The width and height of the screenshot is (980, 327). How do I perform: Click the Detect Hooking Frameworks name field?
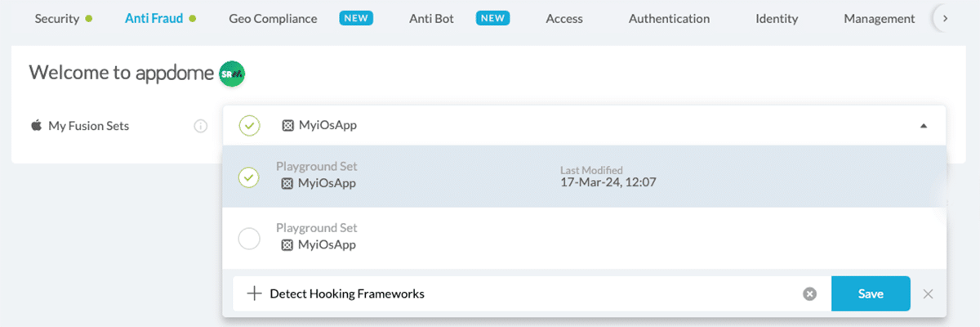532,293
